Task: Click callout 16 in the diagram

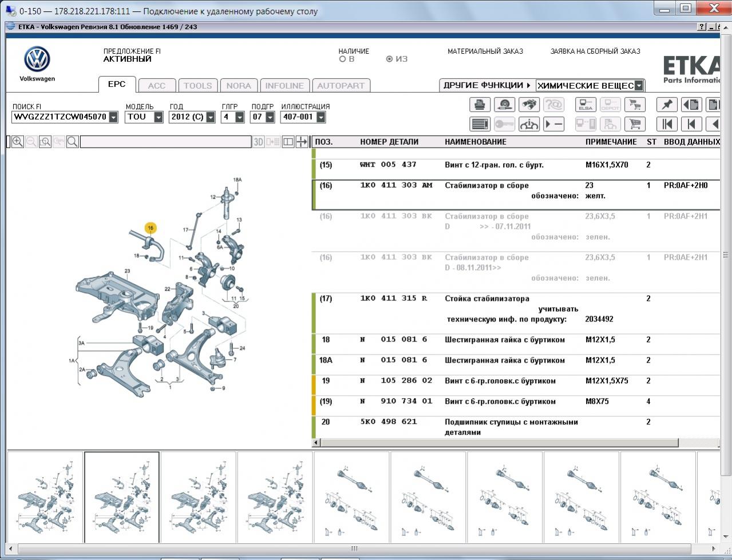Action: pos(151,228)
